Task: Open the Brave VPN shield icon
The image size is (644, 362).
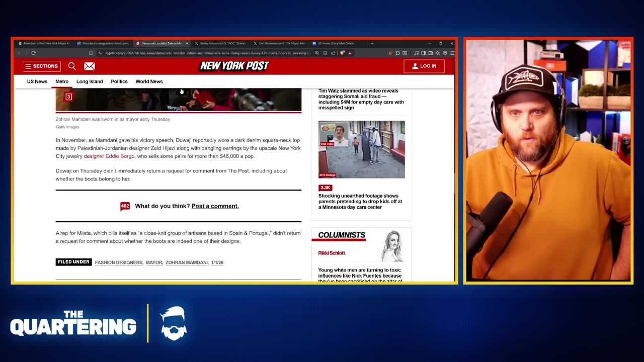Action: coord(445,53)
